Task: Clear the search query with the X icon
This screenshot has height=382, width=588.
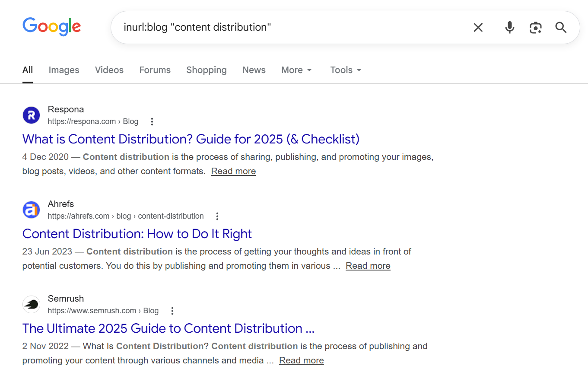Action: [x=478, y=27]
